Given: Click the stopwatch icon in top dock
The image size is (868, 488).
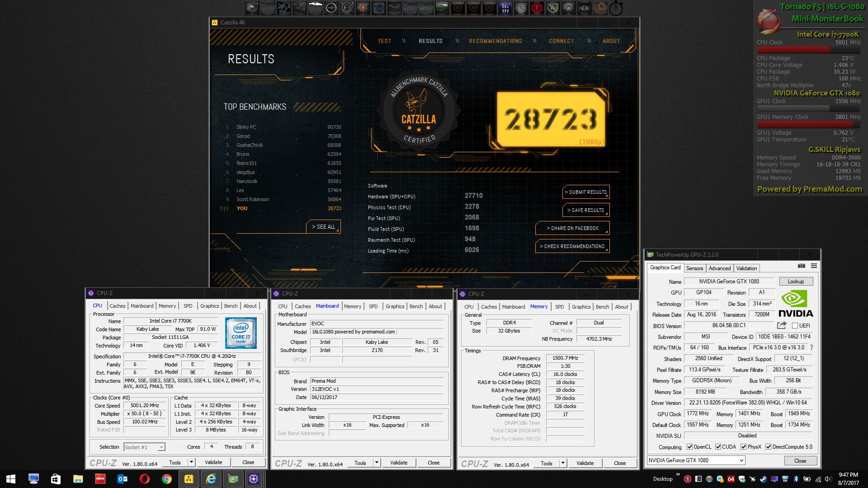Looking at the screenshot, I should pyautogui.click(x=616, y=8).
